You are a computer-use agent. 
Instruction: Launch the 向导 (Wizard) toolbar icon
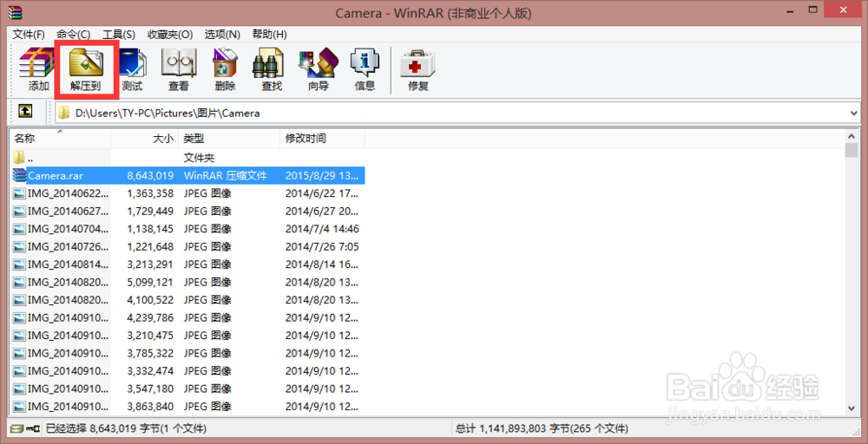[319, 69]
